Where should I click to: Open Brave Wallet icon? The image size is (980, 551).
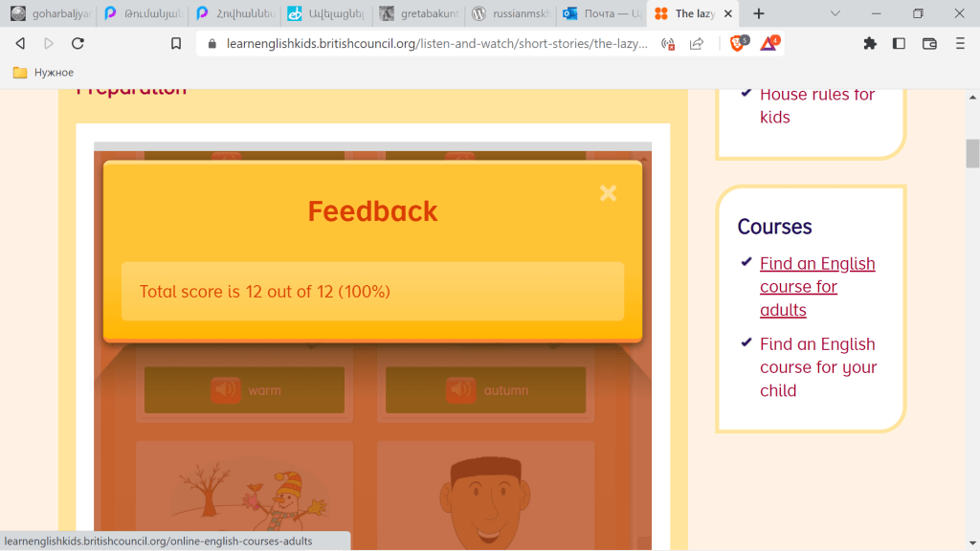(x=929, y=43)
